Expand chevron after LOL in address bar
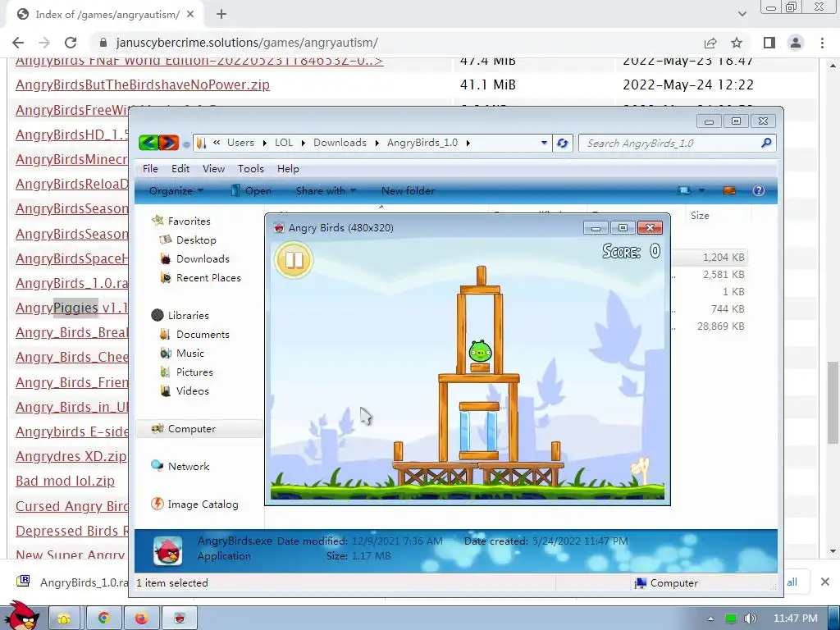This screenshot has width=840, height=630. click(x=304, y=143)
